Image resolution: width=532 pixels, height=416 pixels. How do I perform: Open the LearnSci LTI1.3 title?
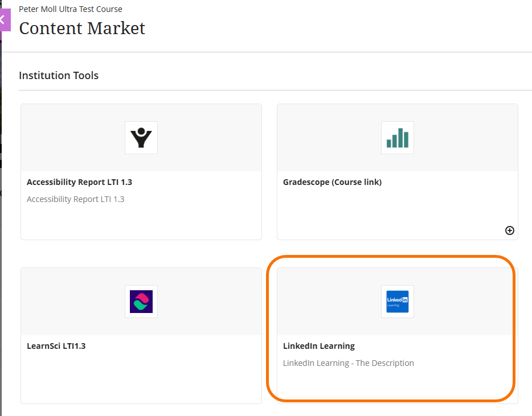[56, 346]
